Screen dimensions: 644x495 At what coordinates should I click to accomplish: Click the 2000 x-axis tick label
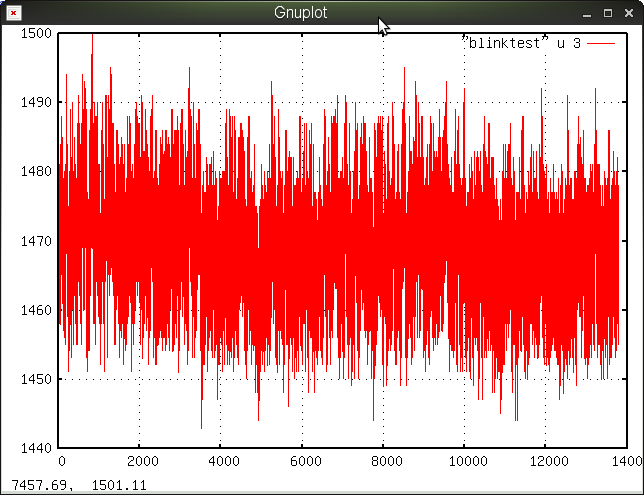tap(139, 462)
